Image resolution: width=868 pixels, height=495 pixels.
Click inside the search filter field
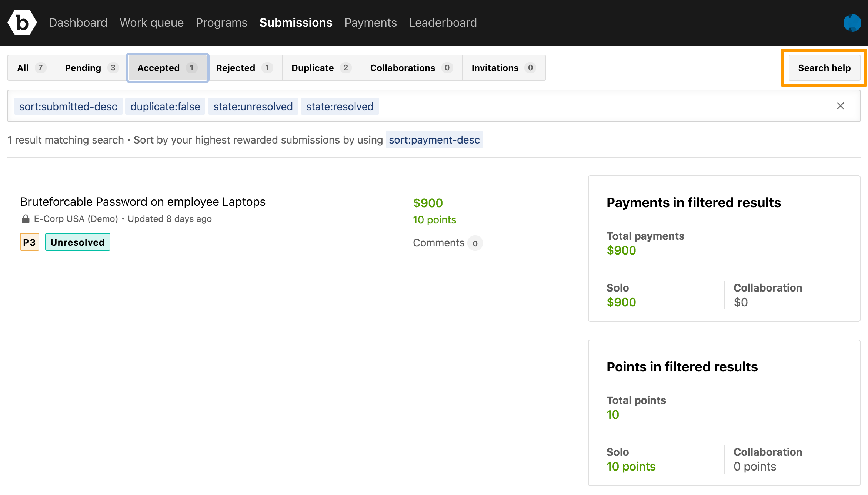pyautogui.click(x=592, y=106)
